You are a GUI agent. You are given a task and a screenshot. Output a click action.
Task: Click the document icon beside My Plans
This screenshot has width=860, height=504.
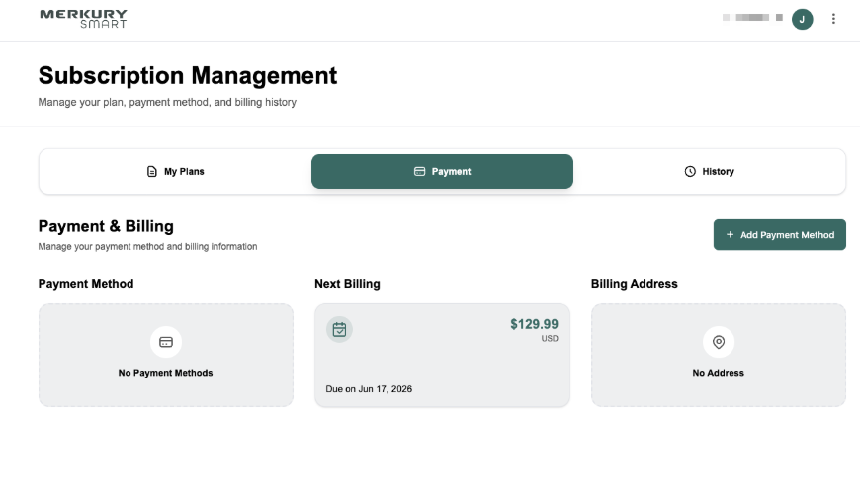pos(152,172)
